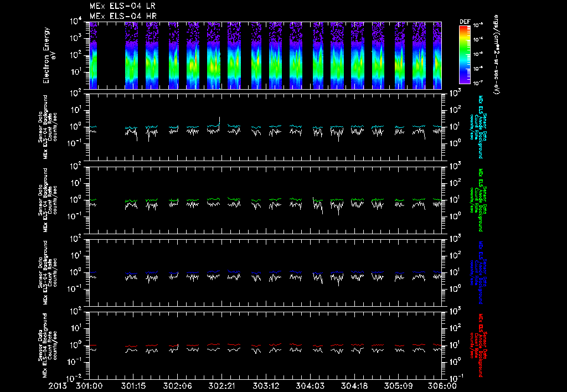Click the top tick label of the spectrogram energy axis
Image resolution: width=567 pixels, height=392 pixels.
pos(76,22)
